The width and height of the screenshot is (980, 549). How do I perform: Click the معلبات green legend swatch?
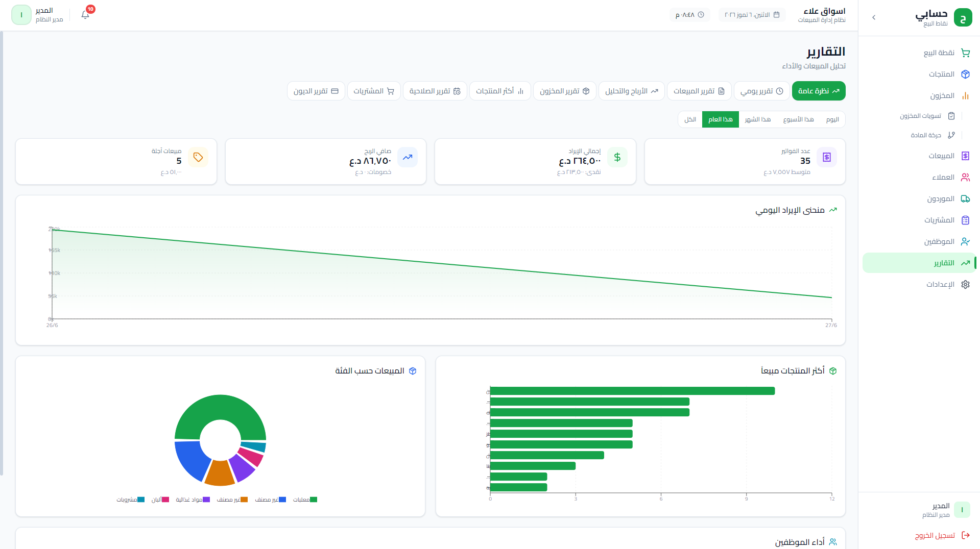click(x=314, y=500)
